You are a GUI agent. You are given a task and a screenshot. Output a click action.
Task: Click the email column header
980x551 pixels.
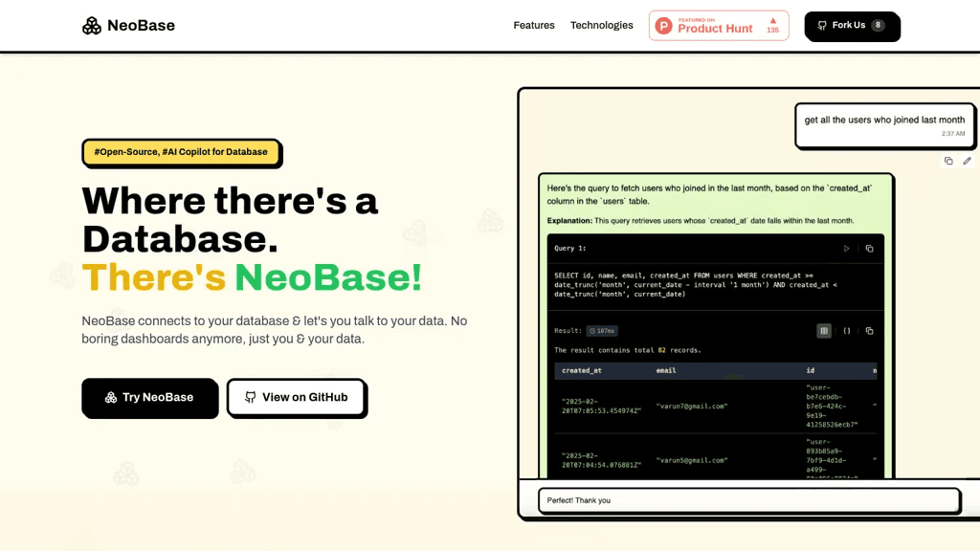(666, 370)
